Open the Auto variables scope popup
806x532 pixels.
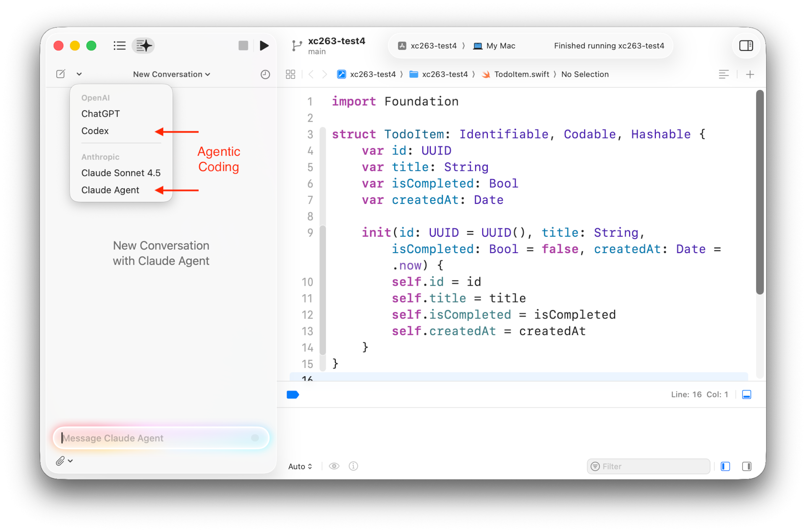coord(300,466)
